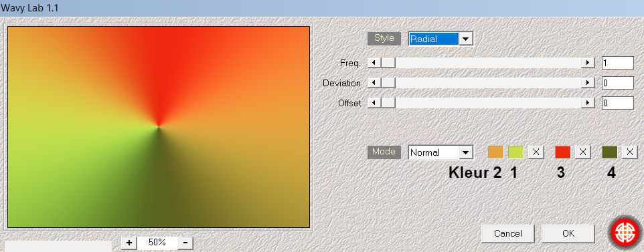Click the OK button

568,233
